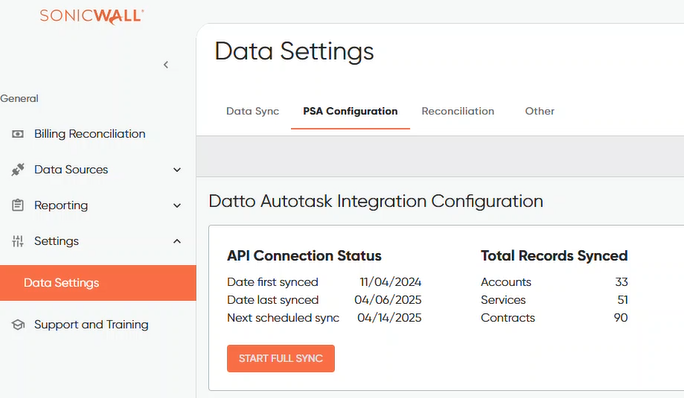The image size is (684, 398).
Task: Click the START FULL SYNC button
Action: (x=281, y=358)
